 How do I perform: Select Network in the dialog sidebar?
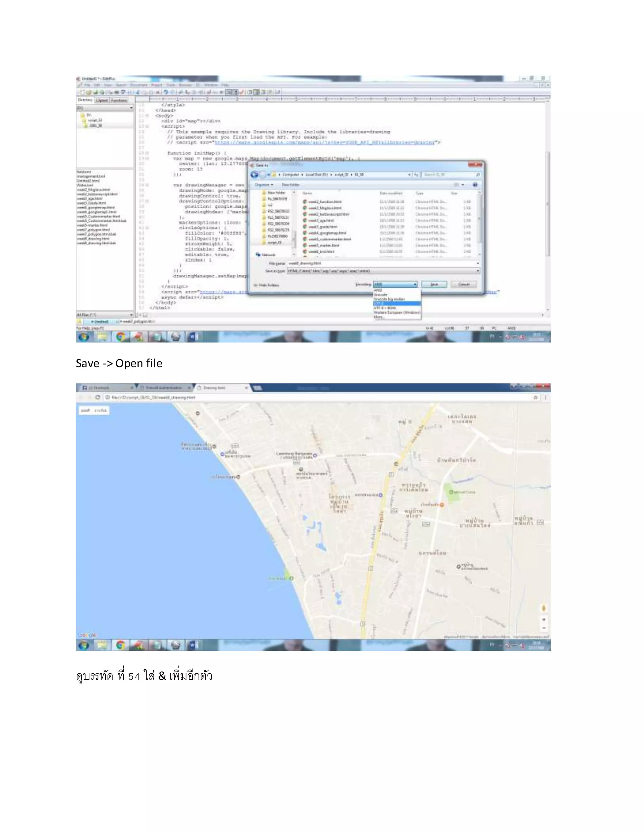pos(266,254)
